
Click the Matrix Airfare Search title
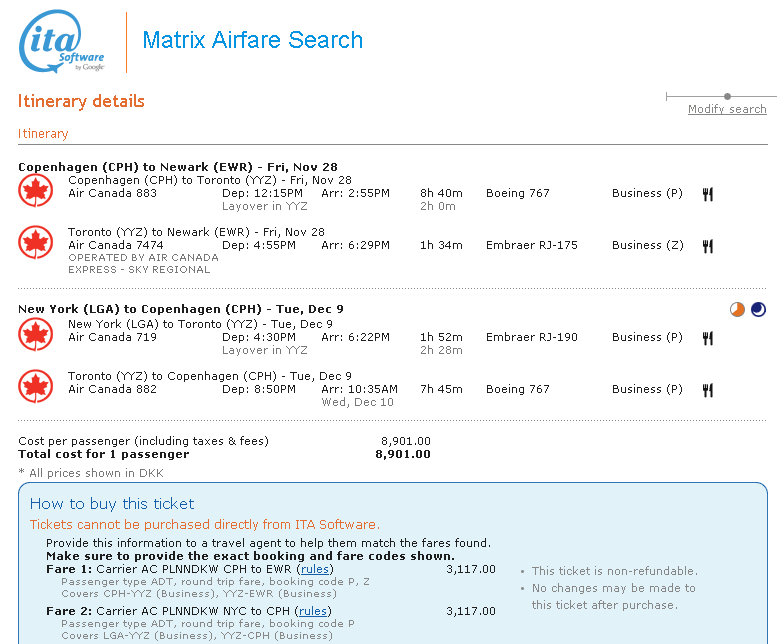[252, 41]
